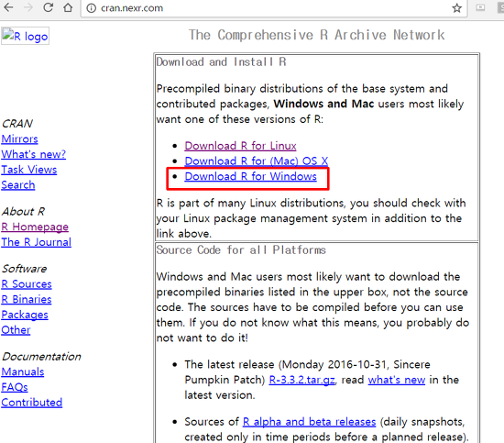Viewport: 504px width, 443px height.
Task: Click 'The Comprehensive R Archive Network' heading
Action: [x=317, y=35]
